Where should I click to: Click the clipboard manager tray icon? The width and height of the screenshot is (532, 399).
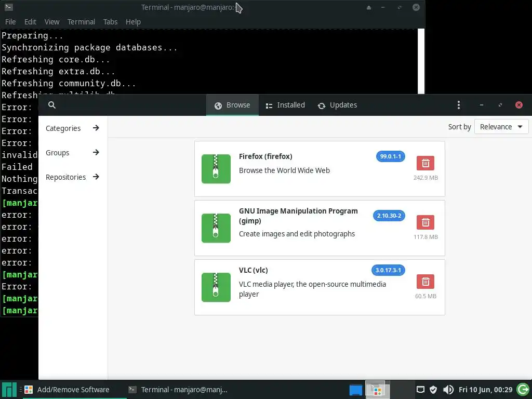point(420,390)
